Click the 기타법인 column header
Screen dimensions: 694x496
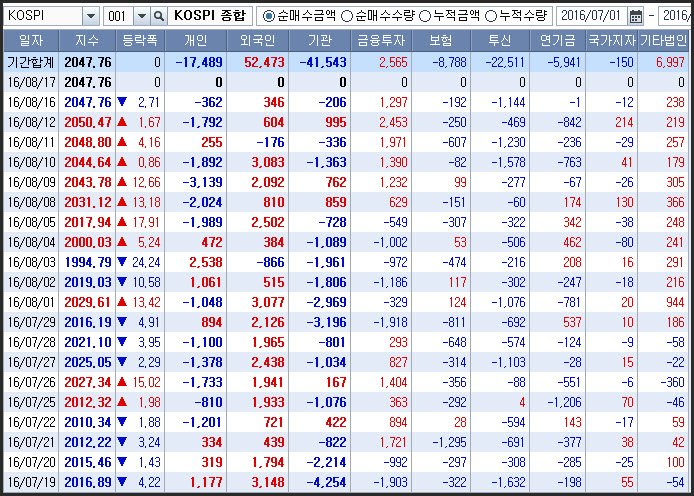pos(663,41)
